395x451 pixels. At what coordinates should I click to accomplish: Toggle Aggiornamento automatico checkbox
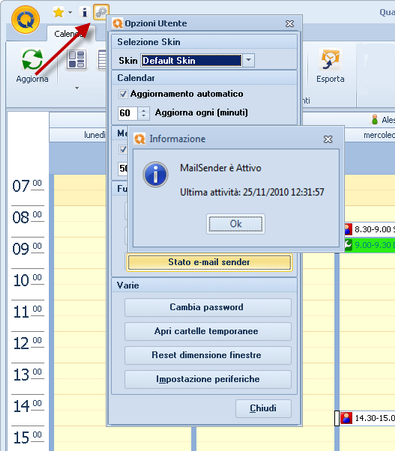(123, 94)
